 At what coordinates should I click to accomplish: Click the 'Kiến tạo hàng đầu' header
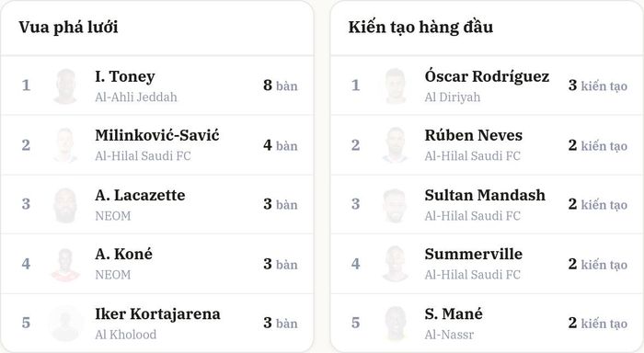coord(420,27)
